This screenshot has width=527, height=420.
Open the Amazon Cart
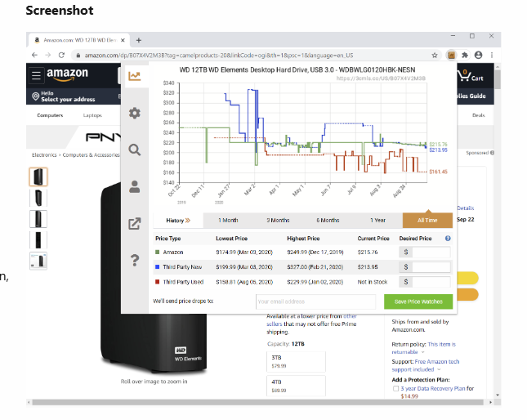click(471, 76)
